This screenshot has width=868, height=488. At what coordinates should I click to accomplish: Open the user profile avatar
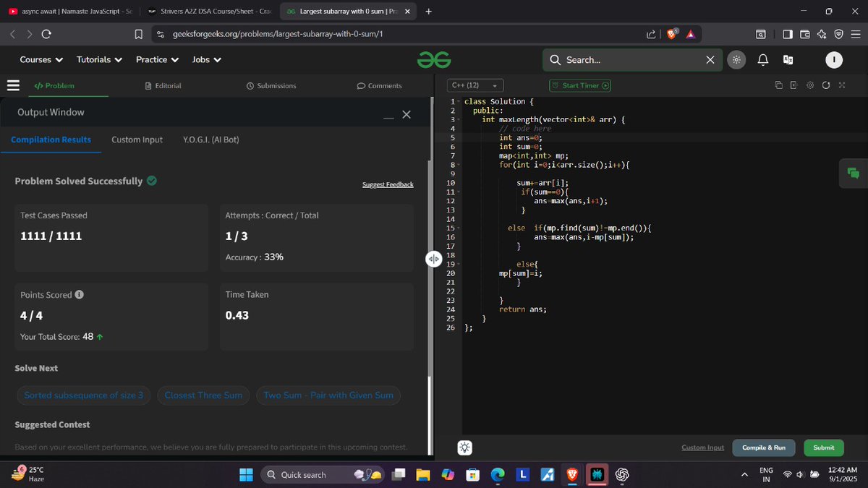pos(834,60)
